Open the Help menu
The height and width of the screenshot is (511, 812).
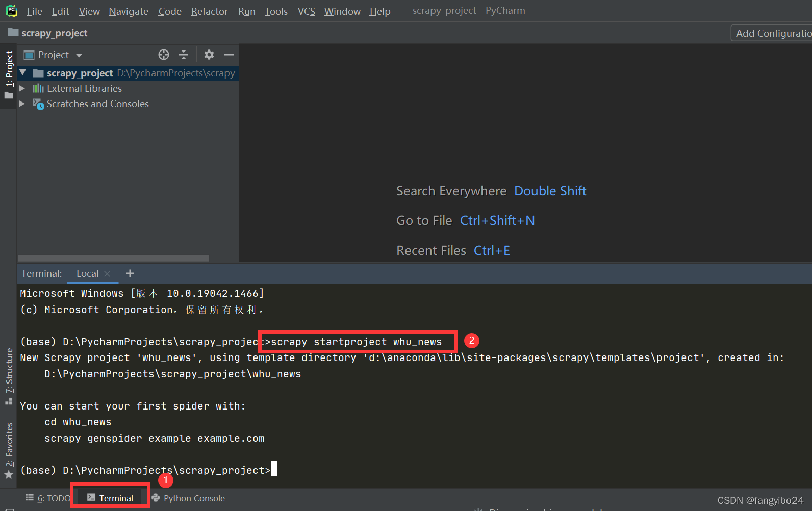click(380, 11)
